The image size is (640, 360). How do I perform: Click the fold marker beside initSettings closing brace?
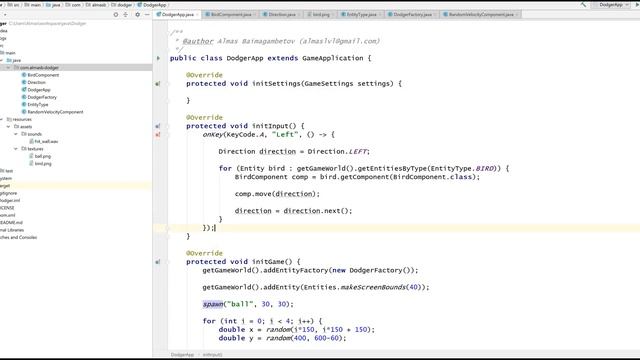tap(167, 100)
